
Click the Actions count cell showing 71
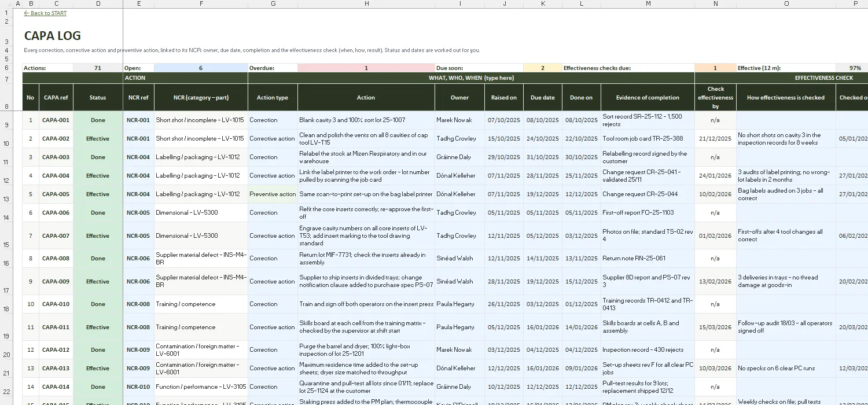[98, 68]
